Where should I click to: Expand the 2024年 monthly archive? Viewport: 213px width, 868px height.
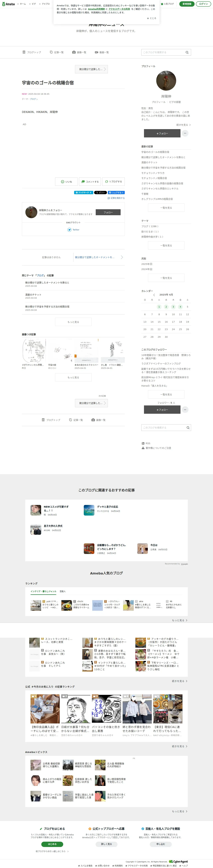tap(146, 269)
